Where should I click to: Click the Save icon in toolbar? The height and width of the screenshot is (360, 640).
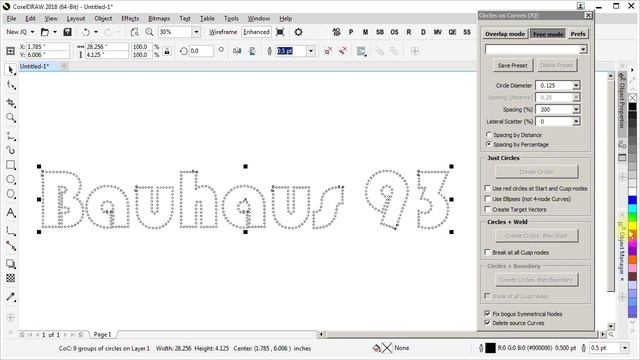coord(68,32)
